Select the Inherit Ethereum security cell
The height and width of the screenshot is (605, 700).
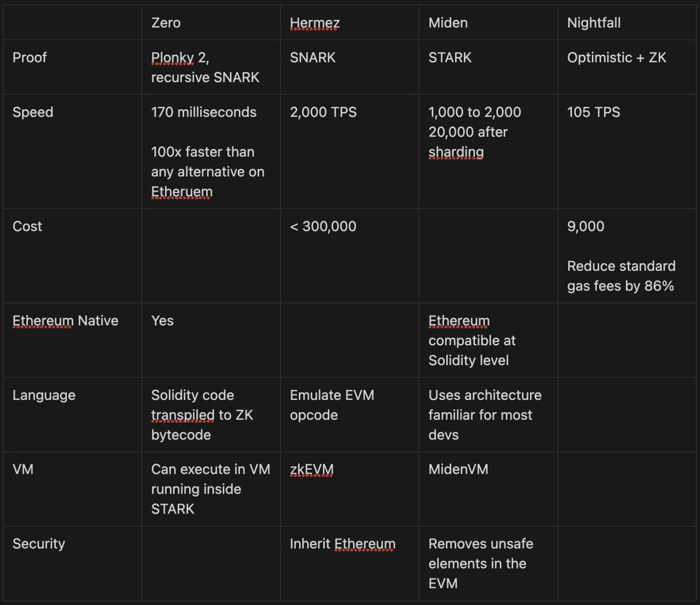(342, 544)
